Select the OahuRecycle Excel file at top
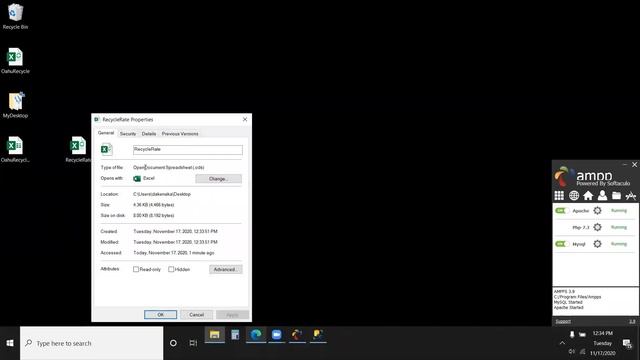The width and height of the screenshot is (640, 360). coord(16,60)
